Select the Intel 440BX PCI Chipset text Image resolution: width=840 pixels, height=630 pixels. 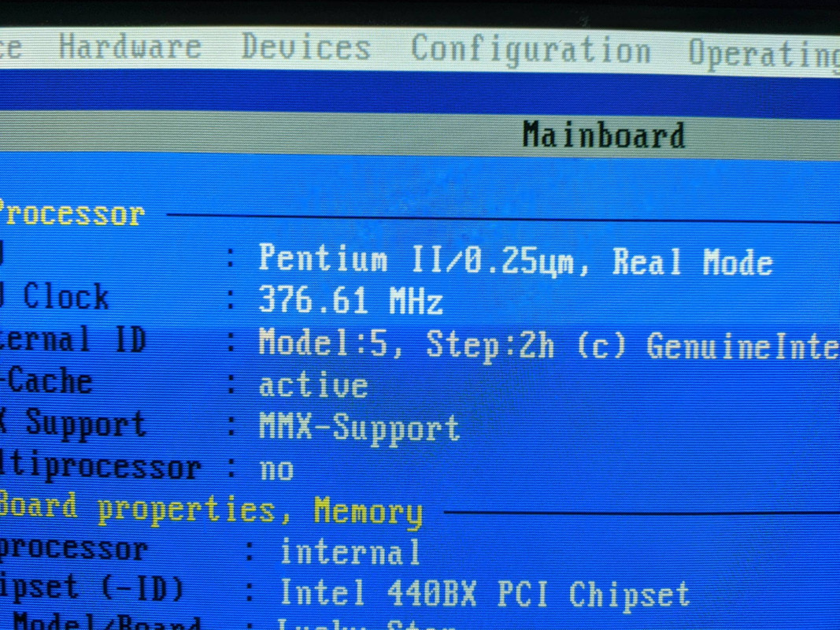pos(485,594)
